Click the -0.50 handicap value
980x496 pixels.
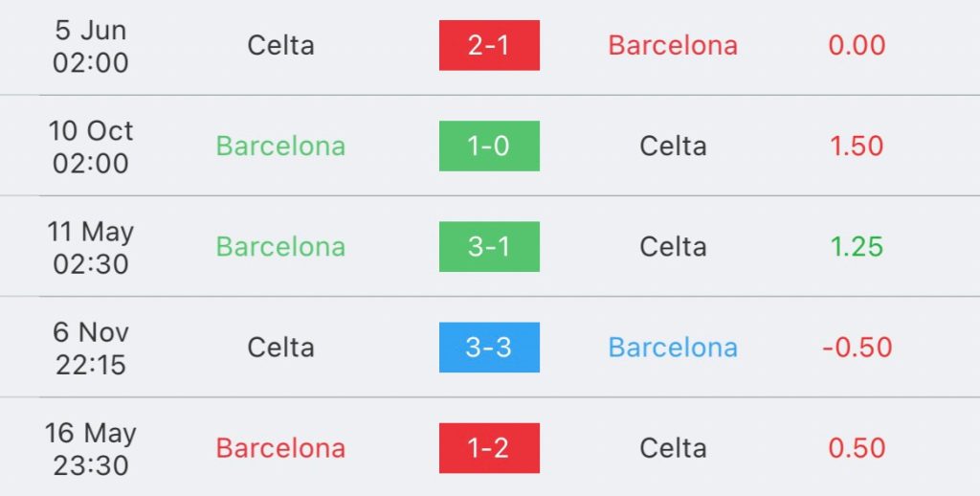point(857,348)
